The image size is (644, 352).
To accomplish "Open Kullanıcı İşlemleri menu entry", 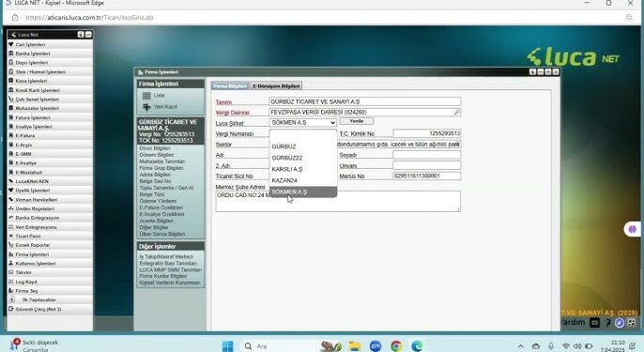I will click(50, 264).
